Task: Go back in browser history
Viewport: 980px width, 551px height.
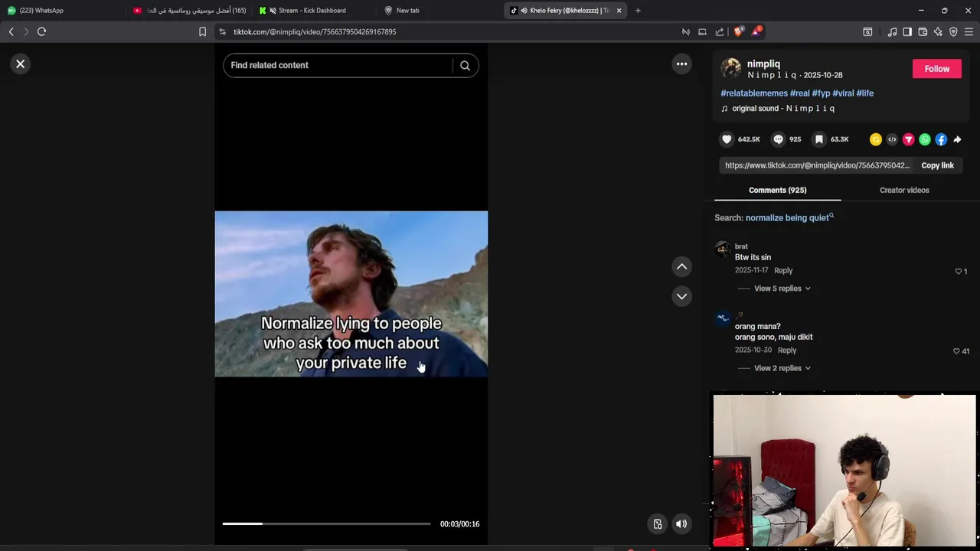Action: (11, 31)
